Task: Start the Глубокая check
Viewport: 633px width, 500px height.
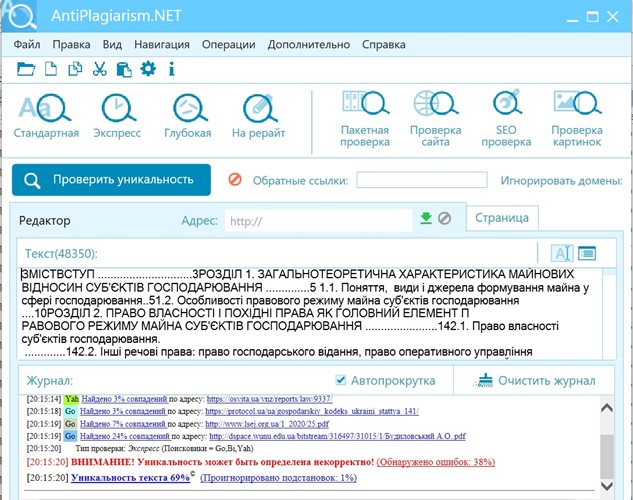Action: click(x=188, y=117)
